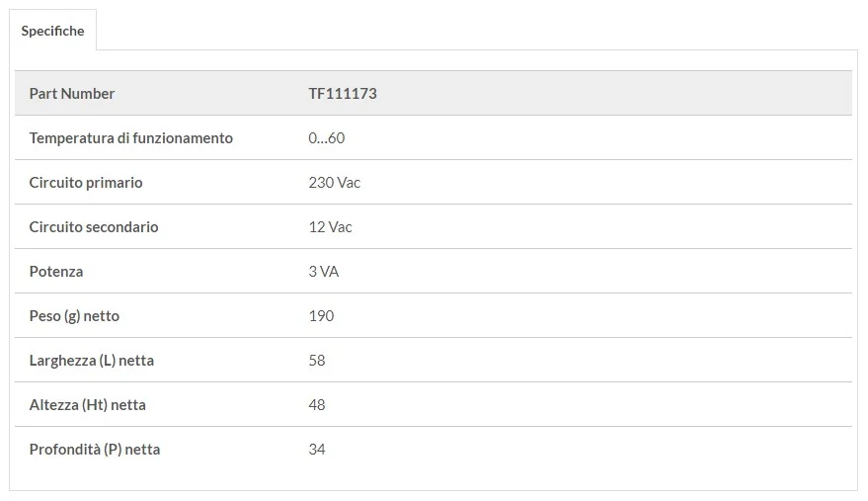This screenshot has height=501, width=868.
Task: Select the 58 width value
Action: point(317,361)
